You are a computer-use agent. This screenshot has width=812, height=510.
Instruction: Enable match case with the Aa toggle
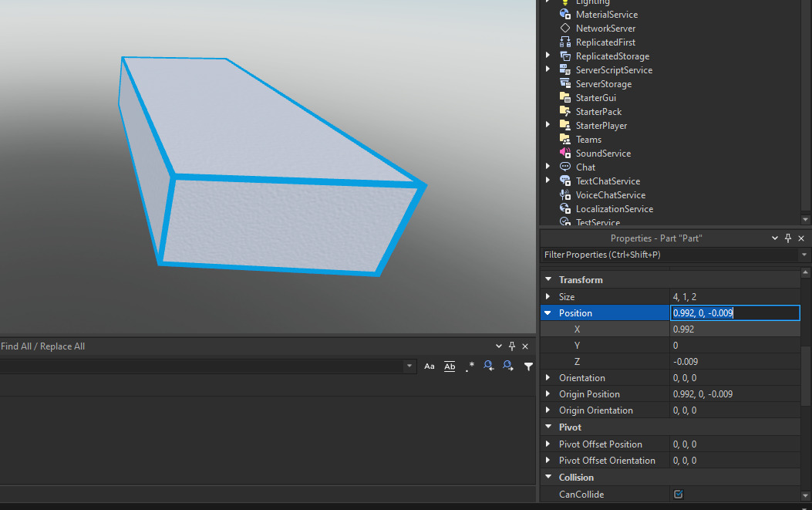(430, 366)
